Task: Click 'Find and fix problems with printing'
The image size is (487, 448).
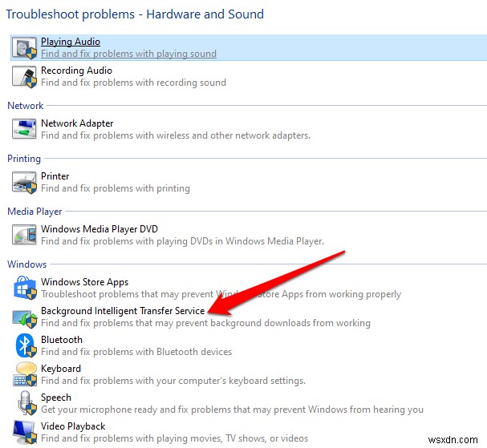Action: (x=116, y=188)
